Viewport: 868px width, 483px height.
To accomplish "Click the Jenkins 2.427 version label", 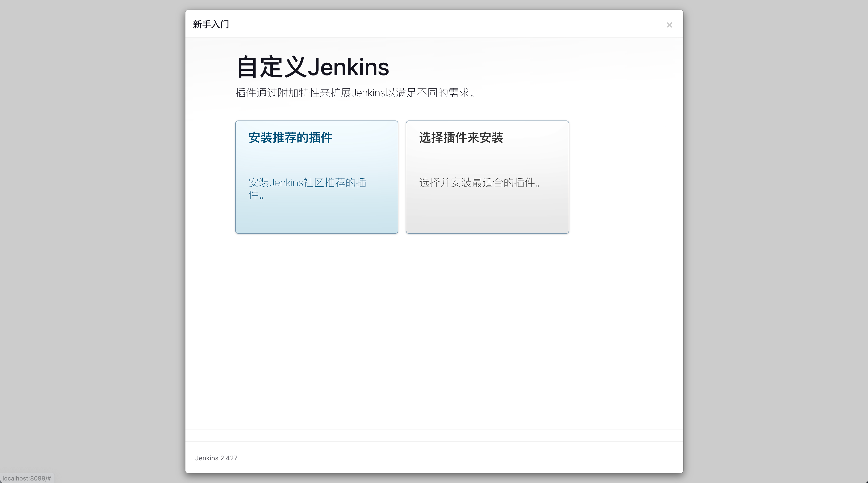I will coord(216,458).
